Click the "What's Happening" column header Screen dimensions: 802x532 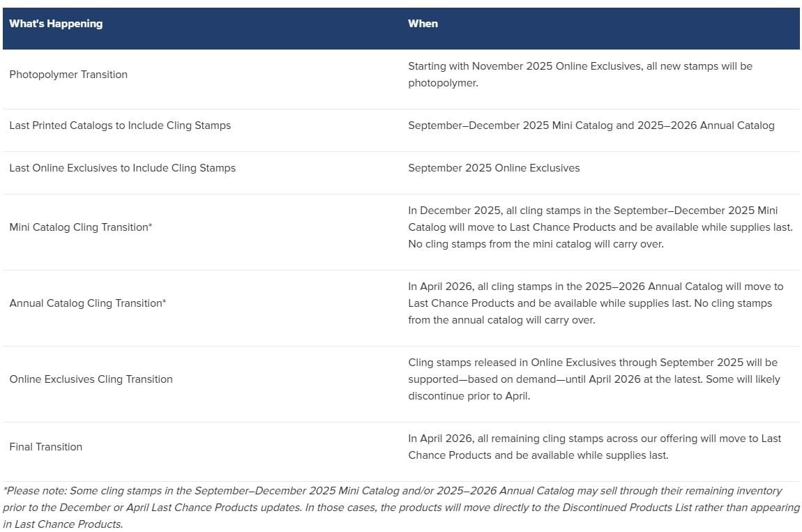point(56,24)
